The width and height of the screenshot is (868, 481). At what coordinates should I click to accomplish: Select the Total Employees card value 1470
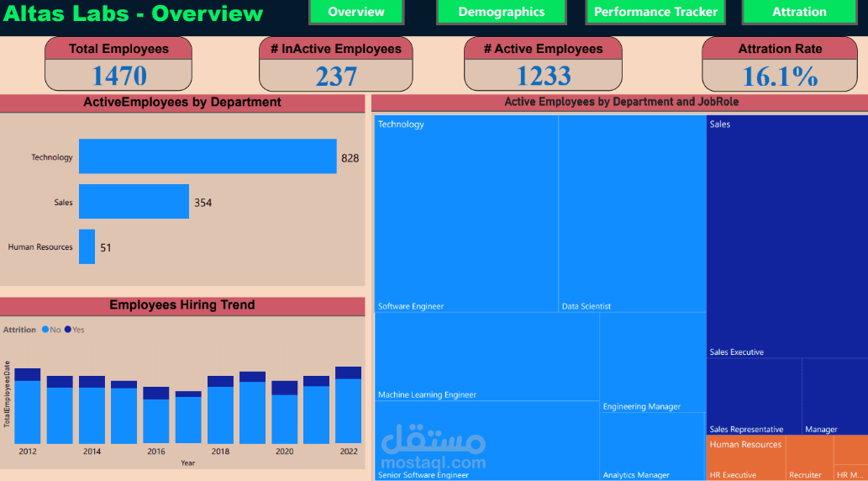click(119, 76)
